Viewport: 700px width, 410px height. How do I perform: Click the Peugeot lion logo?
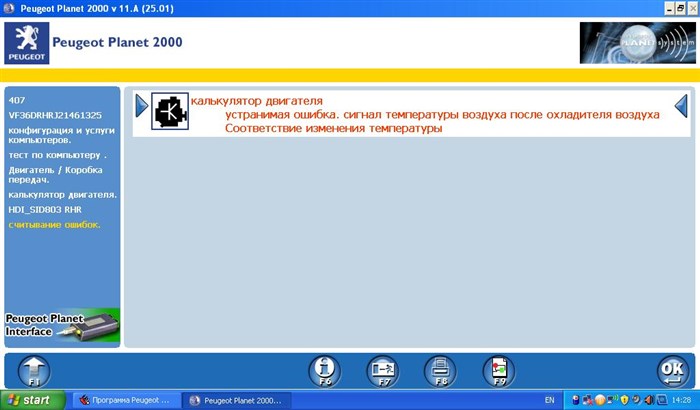(x=23, y=44)
